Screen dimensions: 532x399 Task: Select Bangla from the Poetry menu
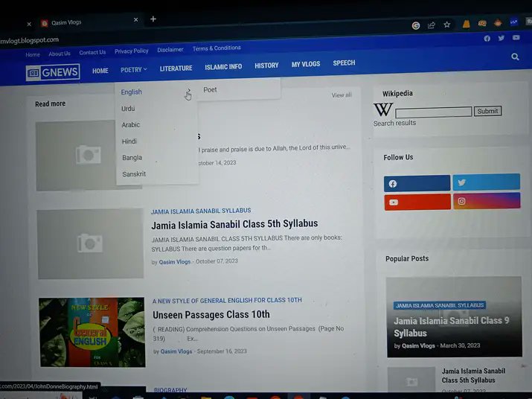click(132, 158)
